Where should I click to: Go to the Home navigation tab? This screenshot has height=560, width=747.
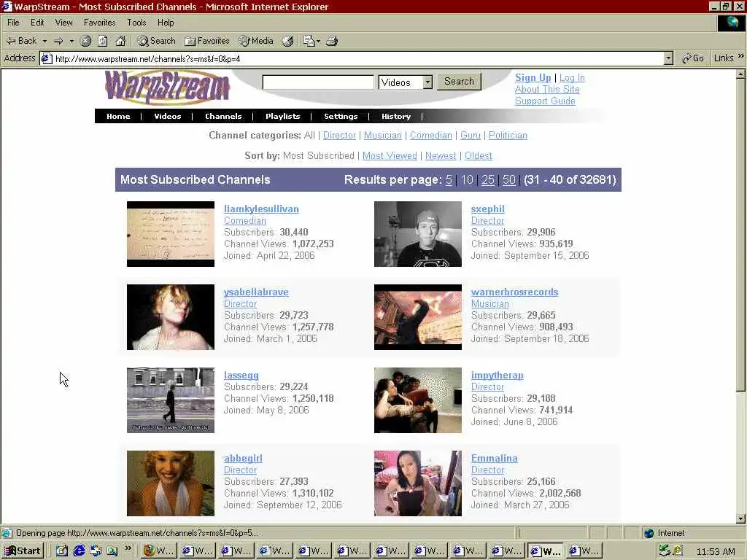pos(118,116)
